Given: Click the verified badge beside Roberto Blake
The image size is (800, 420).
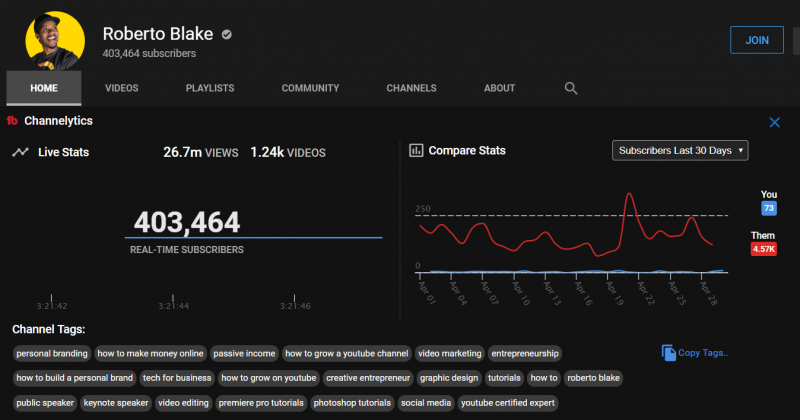Looking at the screenshot, I should pos(227,34).
